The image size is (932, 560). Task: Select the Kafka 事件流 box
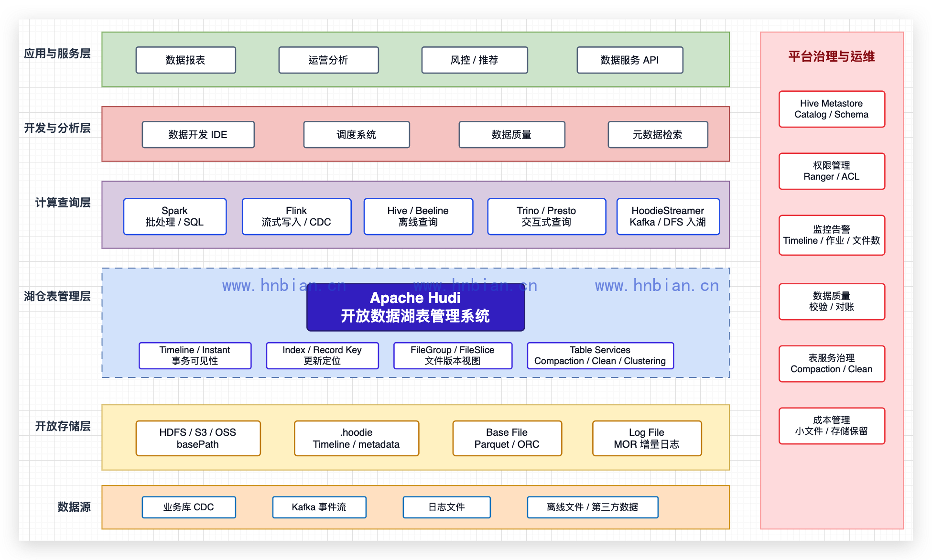319,507
